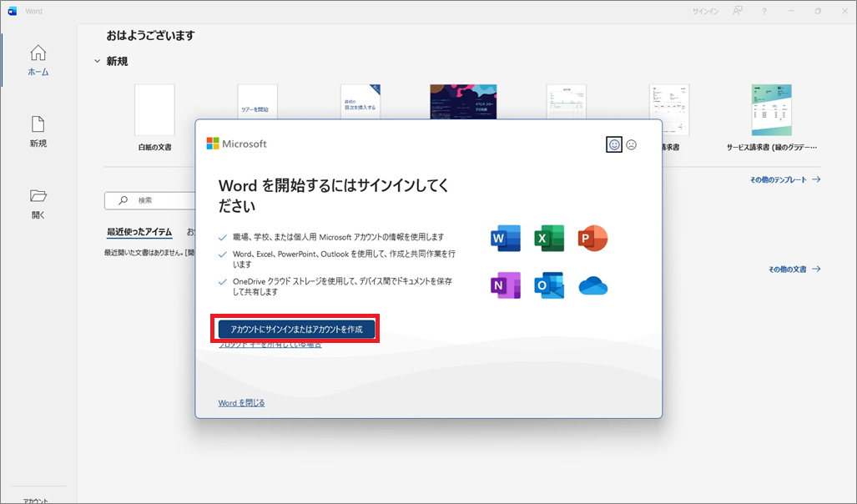
Task: Click the PowerPoint app icon
Action: tap(592, 239)
